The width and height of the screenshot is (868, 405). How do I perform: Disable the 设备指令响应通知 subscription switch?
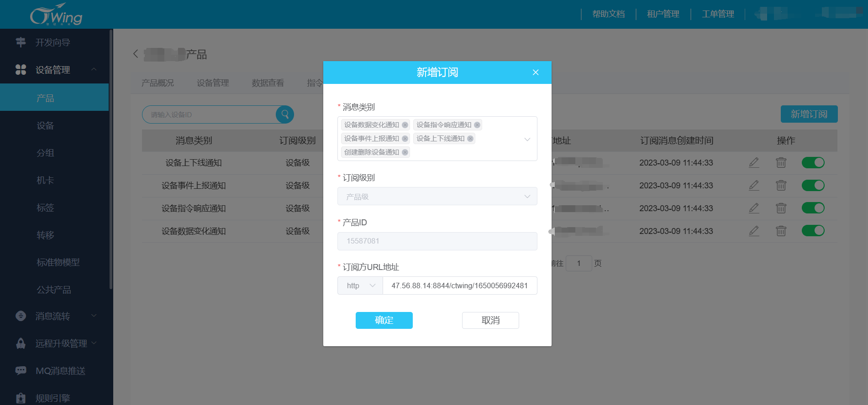tap(813, 208)
